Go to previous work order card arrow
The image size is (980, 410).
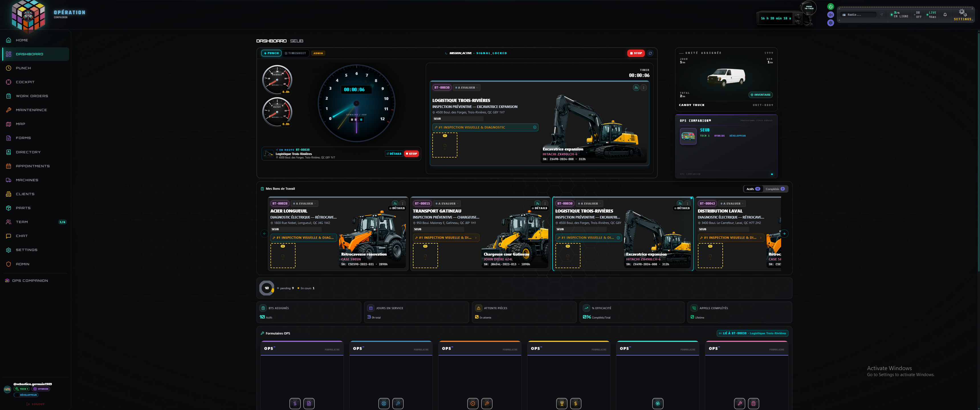point(264,234)
